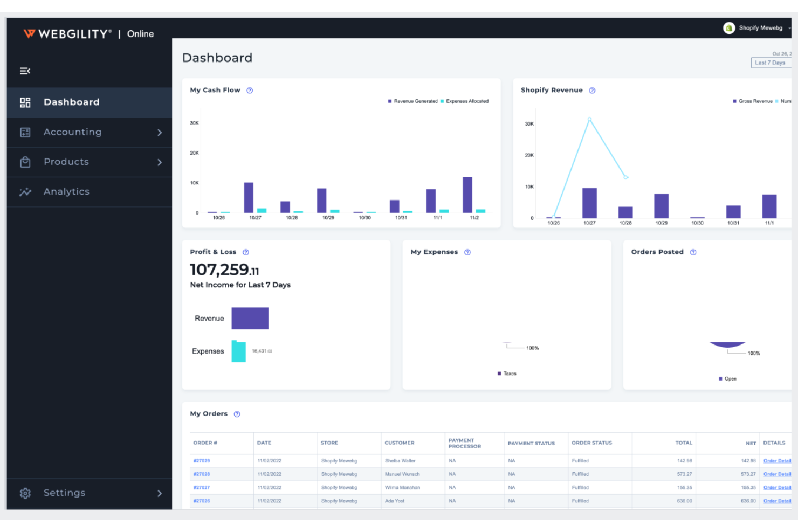The width and height of the screenshot is (798, 532).
Task: Open the My Expenses info icon
Action: coord(467,252)
